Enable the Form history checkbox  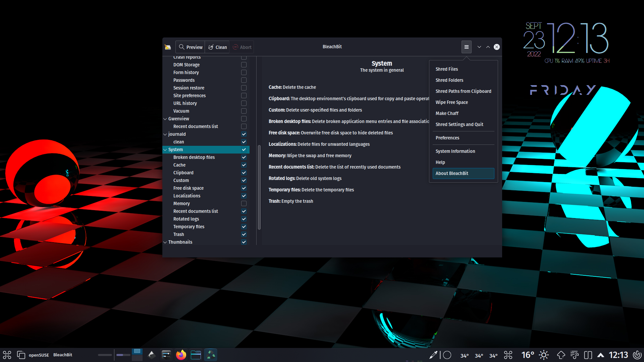point(244,72)
